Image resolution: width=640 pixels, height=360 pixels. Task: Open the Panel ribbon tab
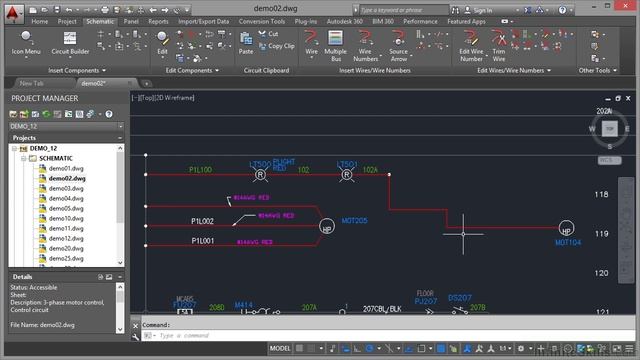point(131,21)
